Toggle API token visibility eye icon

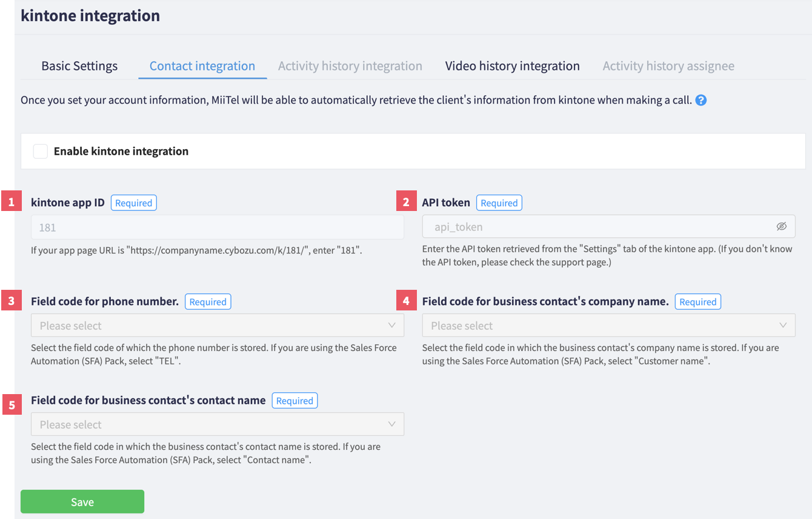click(x=781, y=227)
